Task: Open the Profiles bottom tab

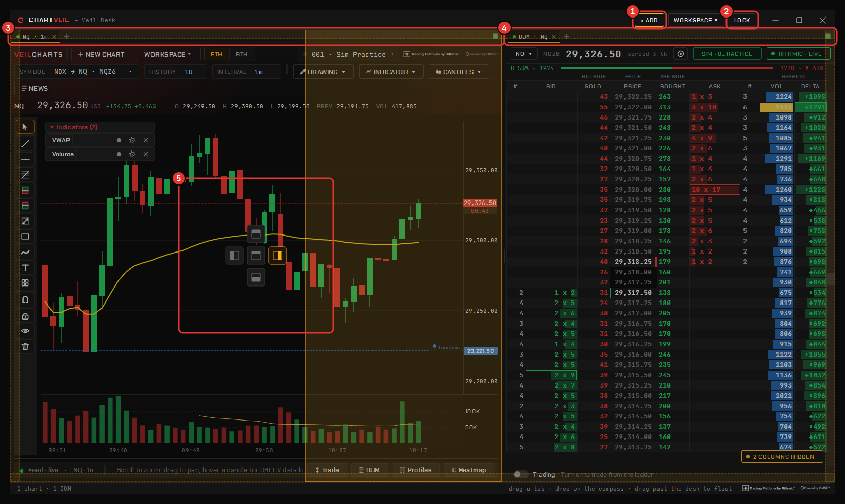Action: click(415, 470)
